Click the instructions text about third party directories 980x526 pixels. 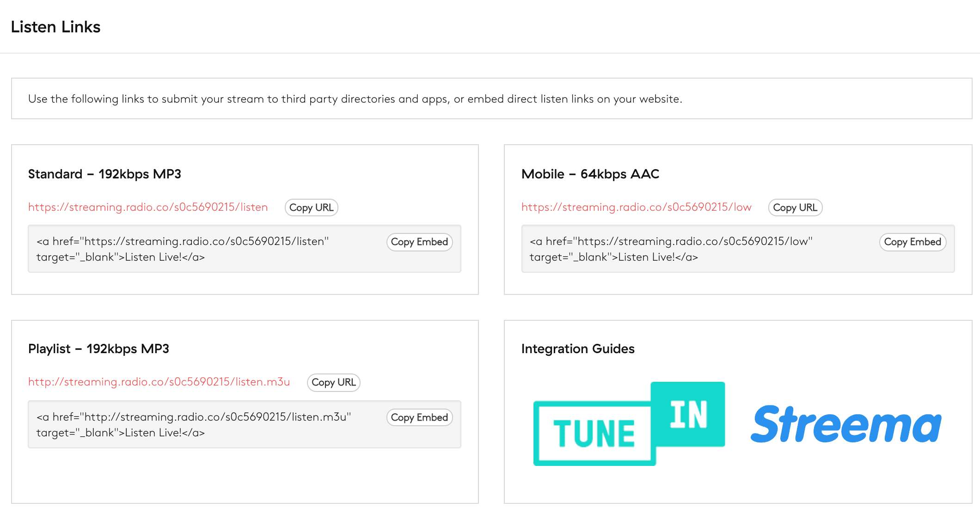[355, 99]
